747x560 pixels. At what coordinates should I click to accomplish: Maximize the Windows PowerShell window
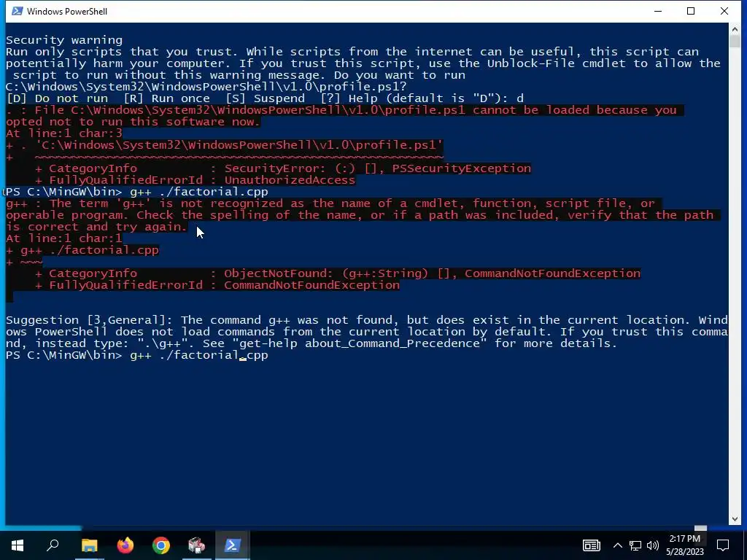coord(691,11)
